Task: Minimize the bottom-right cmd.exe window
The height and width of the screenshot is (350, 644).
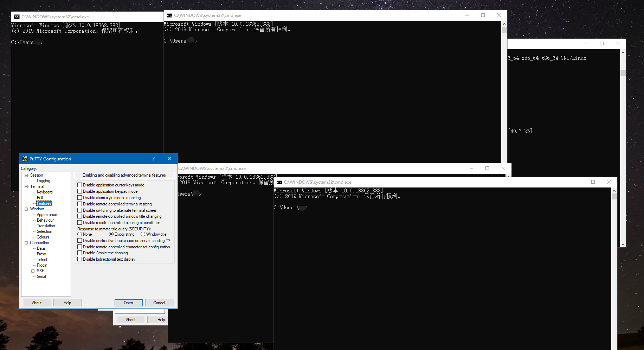Action: pos(577,182)
